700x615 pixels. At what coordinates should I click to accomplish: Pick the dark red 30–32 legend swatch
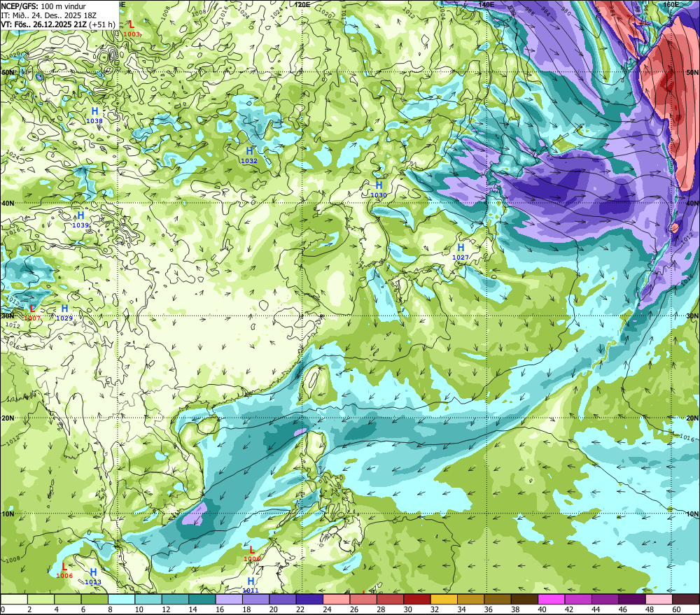[x=417, y=599]
